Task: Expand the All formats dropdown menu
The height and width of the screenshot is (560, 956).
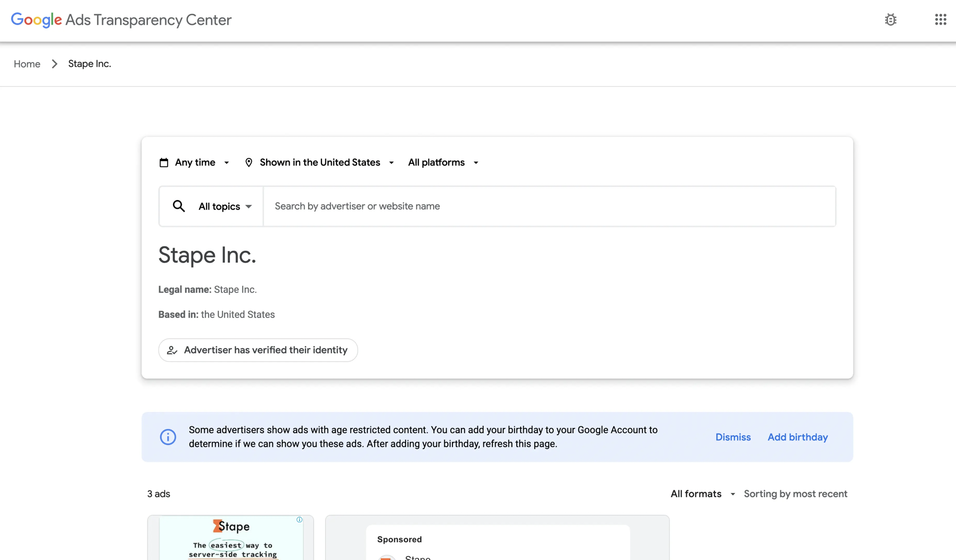Action: tap(703, 493)
